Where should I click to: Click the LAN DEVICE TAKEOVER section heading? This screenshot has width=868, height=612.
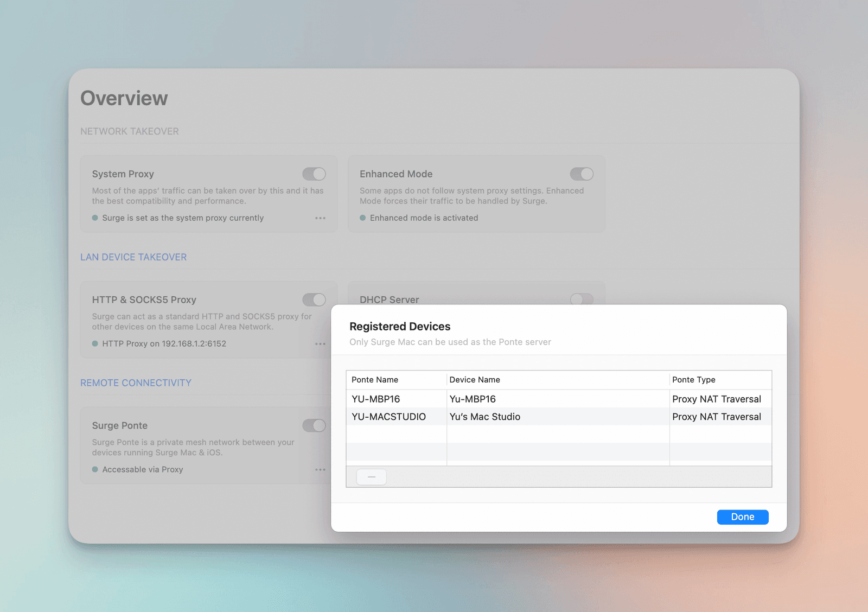tap(133, 257)
